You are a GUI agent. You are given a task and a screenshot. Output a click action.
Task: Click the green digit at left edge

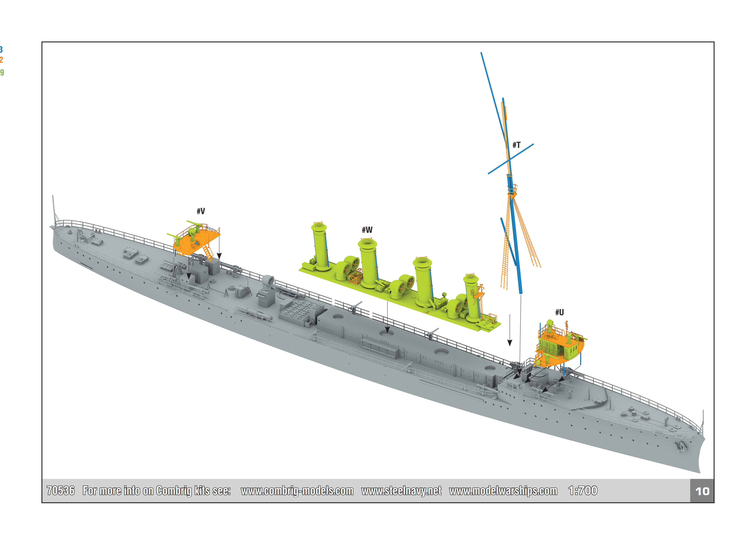tap(2, 73)
